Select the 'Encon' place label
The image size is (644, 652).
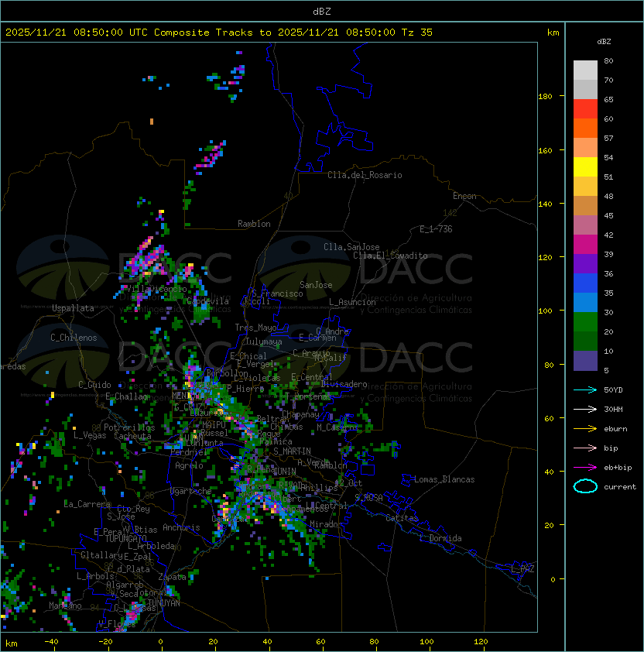(x=464, y=196)
